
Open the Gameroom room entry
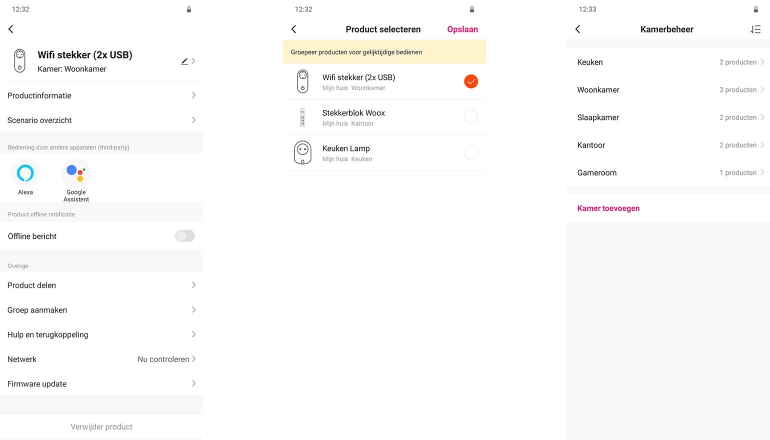tap(668, 173)
